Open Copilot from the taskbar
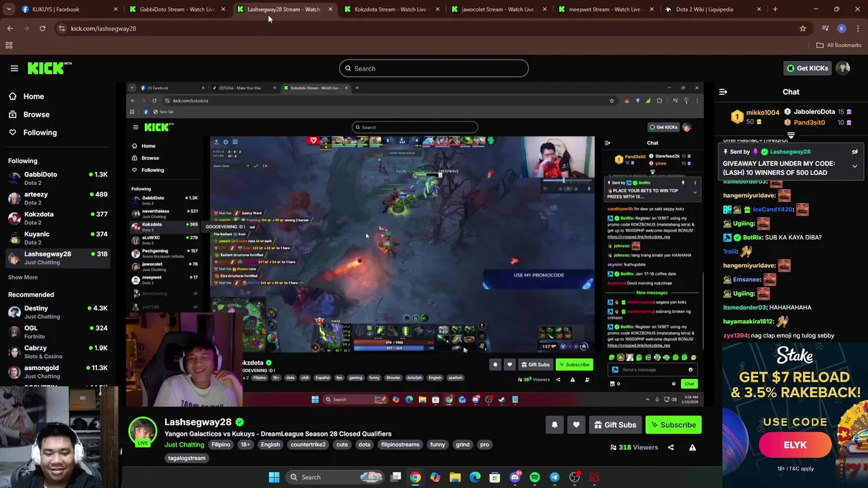Image resolution: width=868 pixels, height=488 pixels. (x=435, y=477)
